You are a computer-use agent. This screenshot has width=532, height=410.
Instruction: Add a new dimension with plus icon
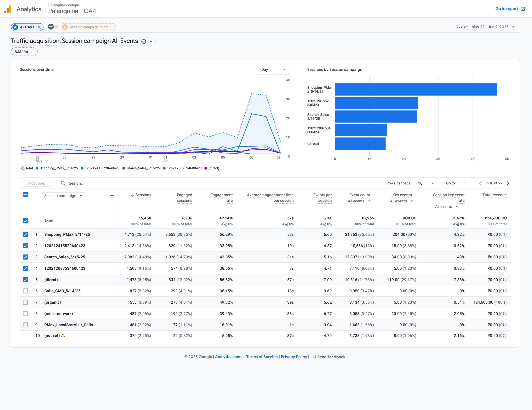coord(112,196)
